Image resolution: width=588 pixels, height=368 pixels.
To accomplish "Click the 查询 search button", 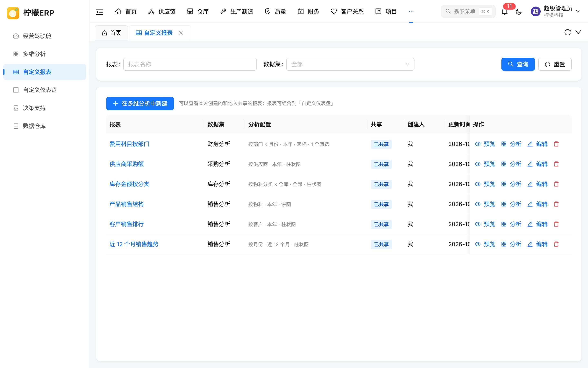I will tap(518, 64).
